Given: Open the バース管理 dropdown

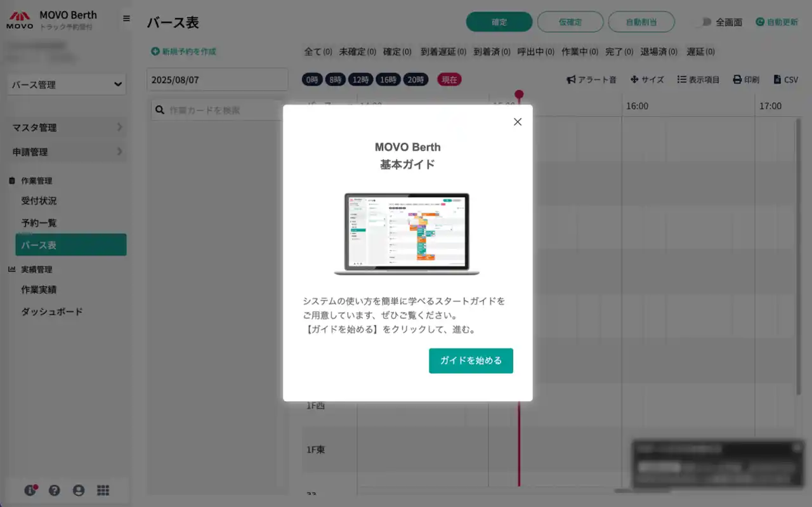Looking at the screenshot, I should [67, 84].
